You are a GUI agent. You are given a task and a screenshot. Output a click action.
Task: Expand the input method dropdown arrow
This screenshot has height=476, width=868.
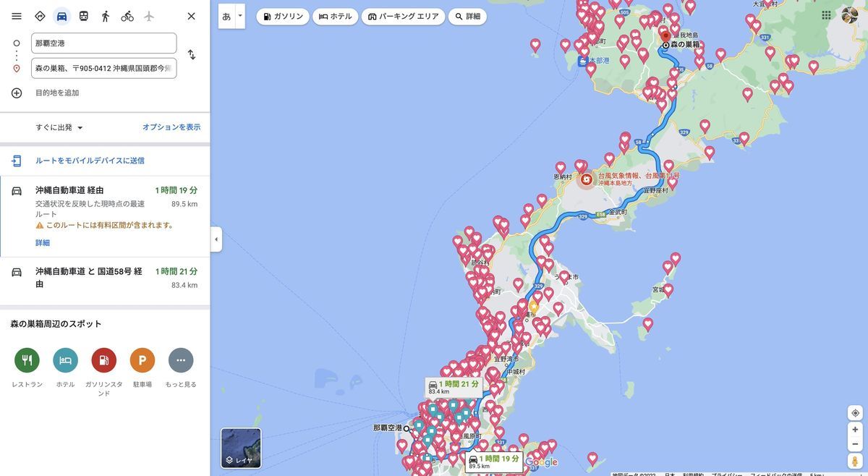(240, 16)
